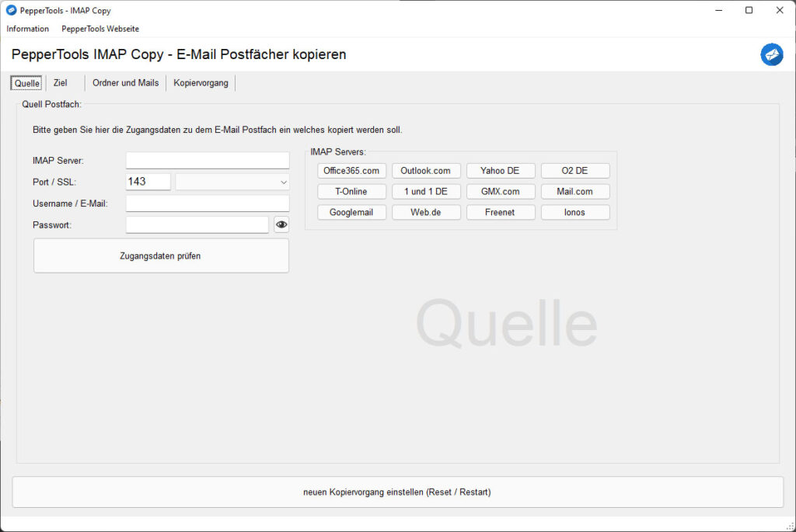Click the Port field showing 143

(148, 182)
